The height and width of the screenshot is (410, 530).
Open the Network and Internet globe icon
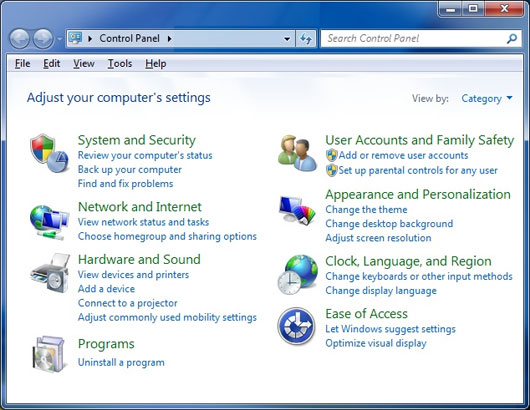point(49,222)
